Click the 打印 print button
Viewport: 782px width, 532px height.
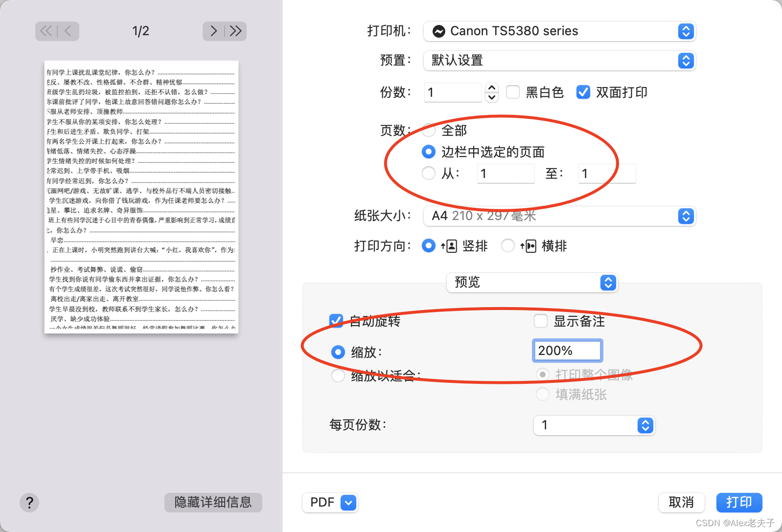coord(739,502)
